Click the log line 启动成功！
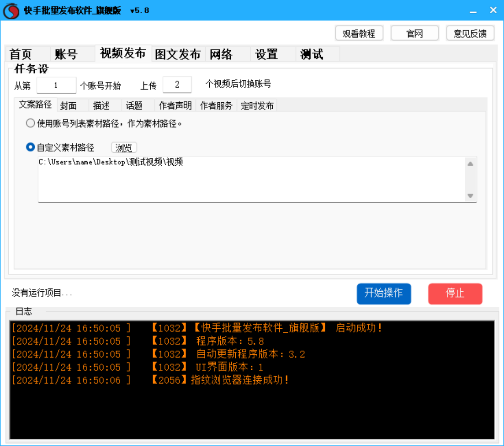 pos(197,328)
